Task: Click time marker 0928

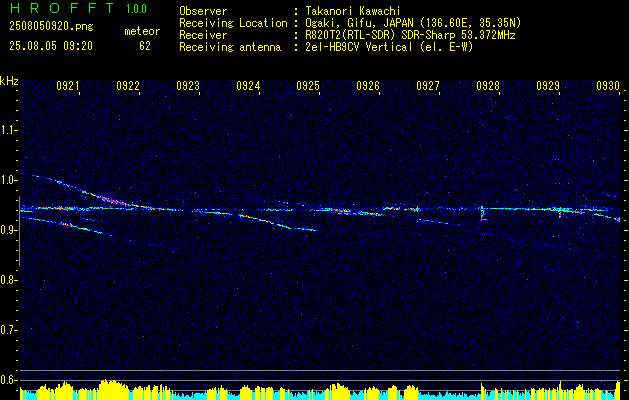Action: [488, 85]
